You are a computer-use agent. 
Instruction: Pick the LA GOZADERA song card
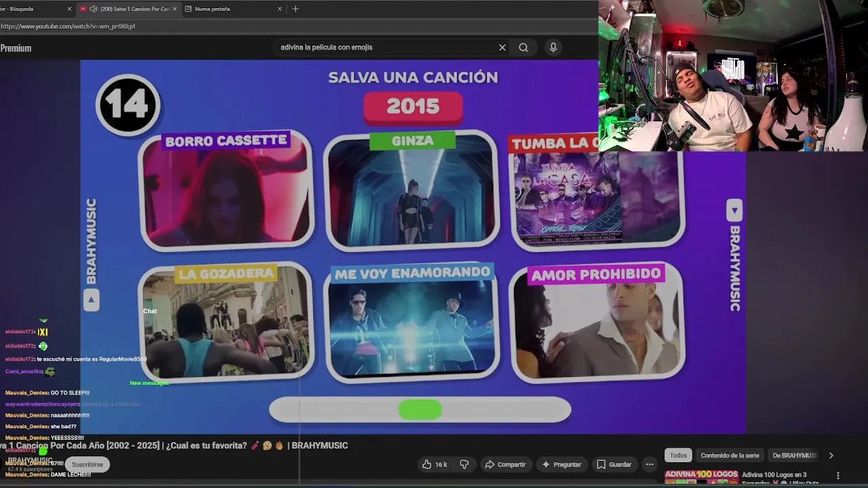(226, 323)
